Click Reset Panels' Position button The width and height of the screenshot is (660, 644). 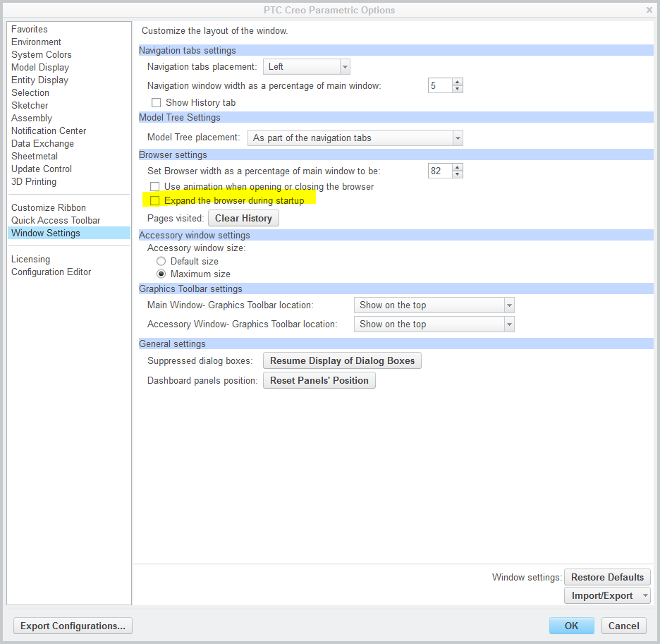coord(319,380)
